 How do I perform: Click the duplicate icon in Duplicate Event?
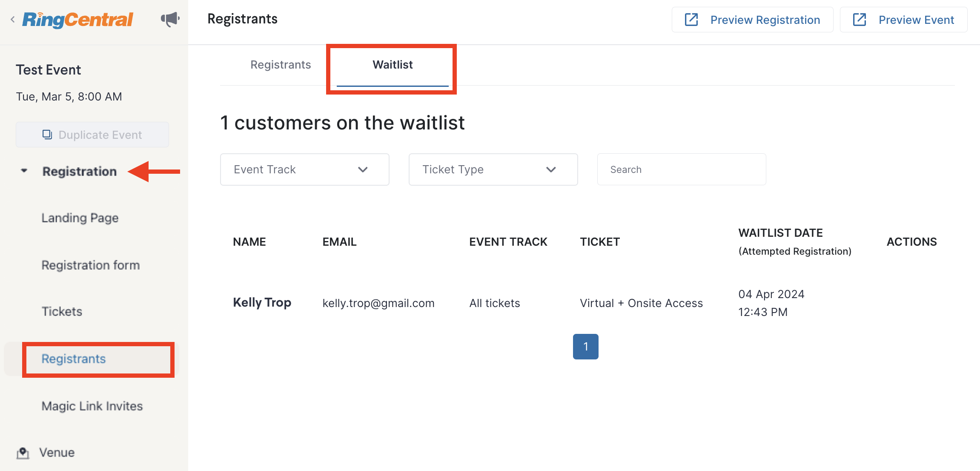[47, 135]
